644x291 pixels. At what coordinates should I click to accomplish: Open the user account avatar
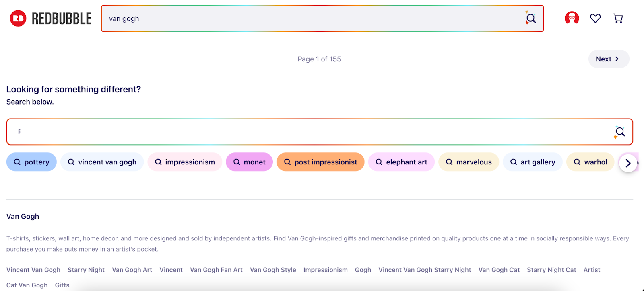[572, 18]
